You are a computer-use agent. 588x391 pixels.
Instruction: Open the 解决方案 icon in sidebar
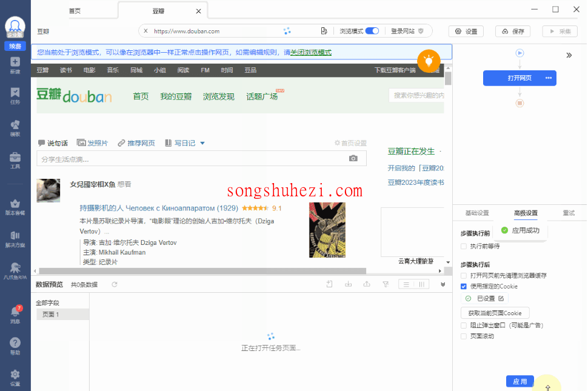15,239
